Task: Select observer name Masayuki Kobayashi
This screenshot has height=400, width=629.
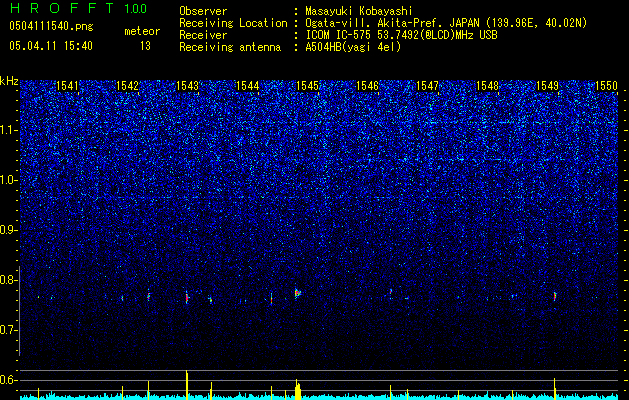Action: pyautogui.click(x=358, y=11)
